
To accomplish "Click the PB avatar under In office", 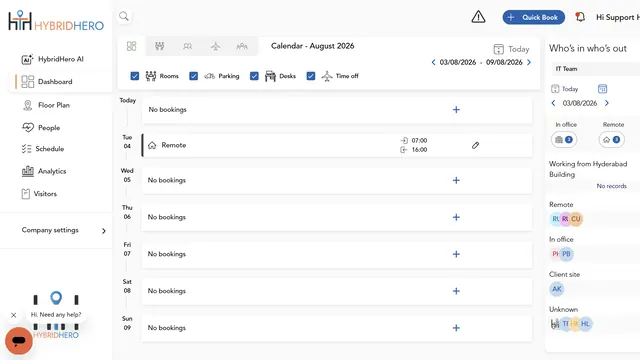I will tap(567, 254).
